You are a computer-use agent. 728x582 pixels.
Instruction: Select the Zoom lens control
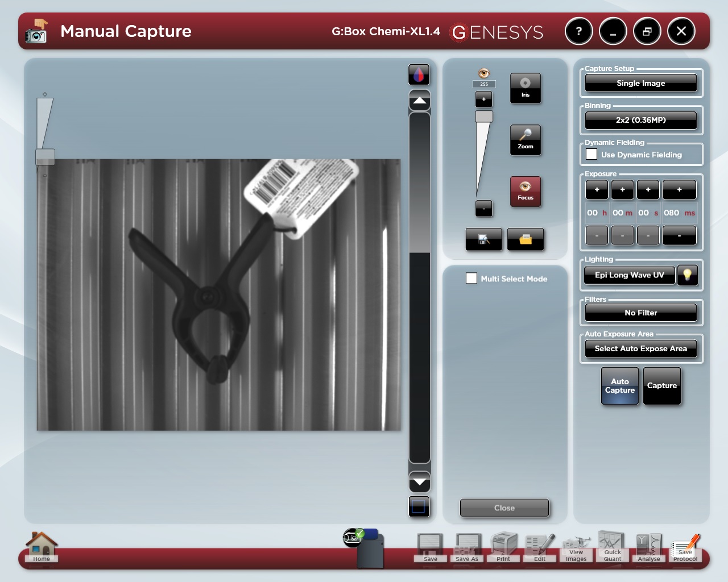(526, 140)
